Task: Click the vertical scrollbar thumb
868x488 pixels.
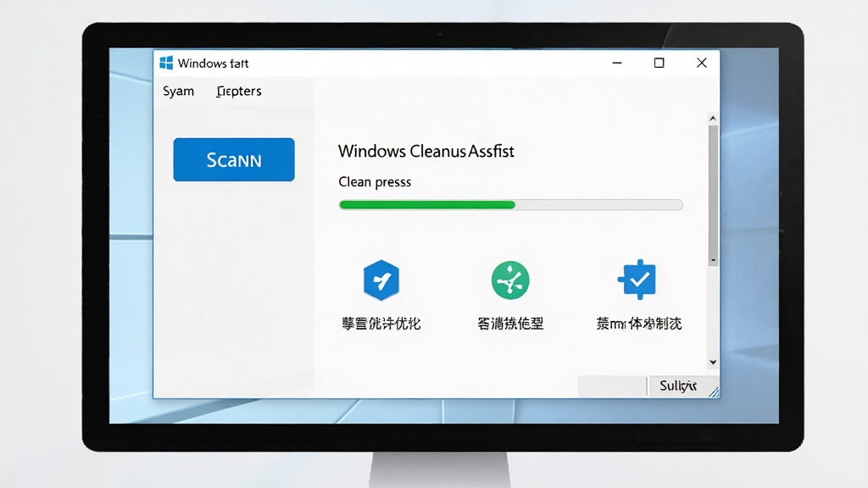Action: tap(713, 196)
